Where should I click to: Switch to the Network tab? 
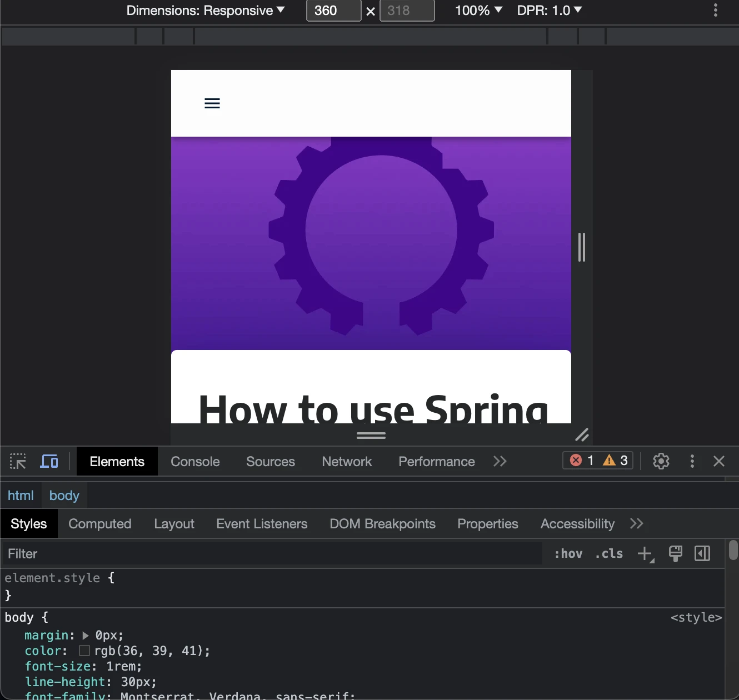[x=347, y=461]
